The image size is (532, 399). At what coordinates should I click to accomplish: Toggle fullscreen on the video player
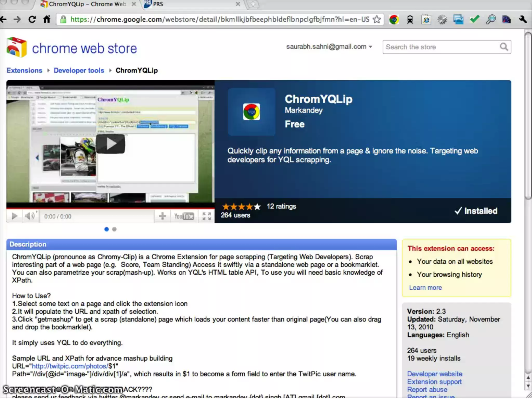(x=207, y=216)
